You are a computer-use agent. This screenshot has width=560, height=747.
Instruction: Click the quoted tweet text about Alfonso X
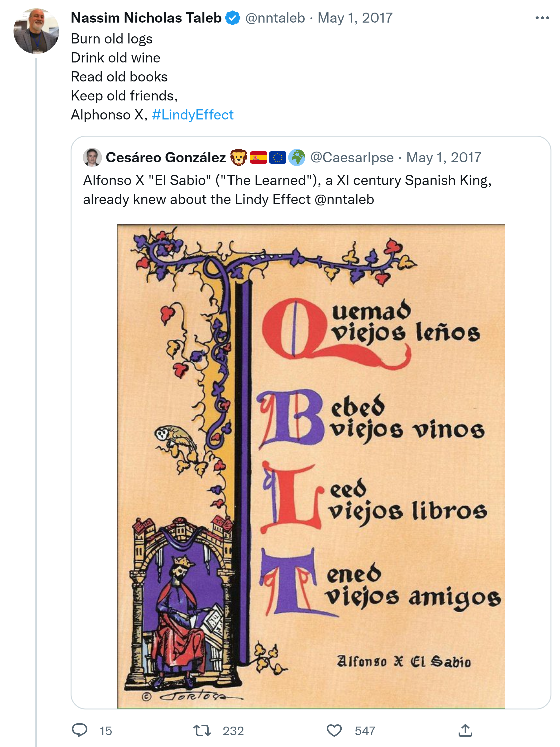tap(287, 190)
